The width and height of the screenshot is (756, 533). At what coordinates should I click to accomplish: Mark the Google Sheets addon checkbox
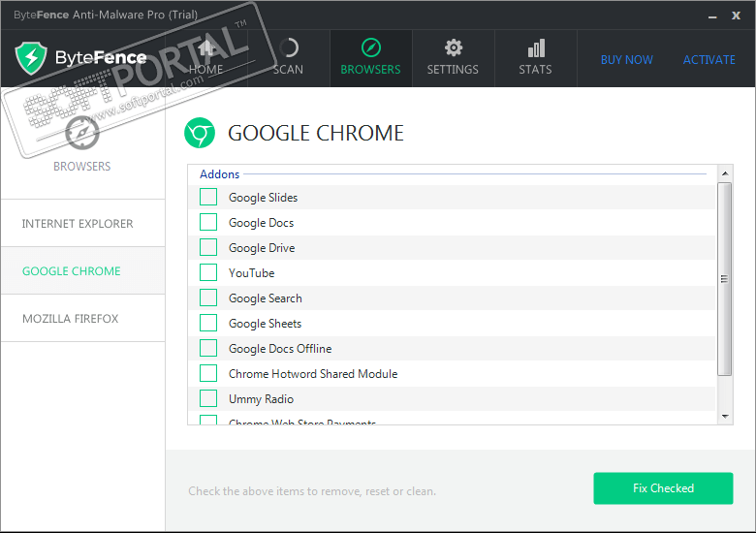click(x=208, y=323)
